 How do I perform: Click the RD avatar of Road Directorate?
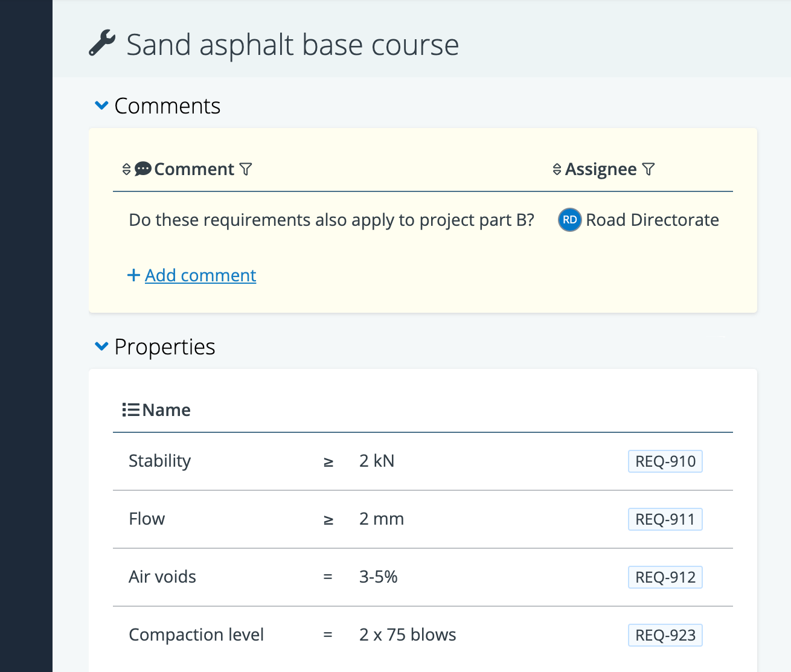(x=569, y=220)
